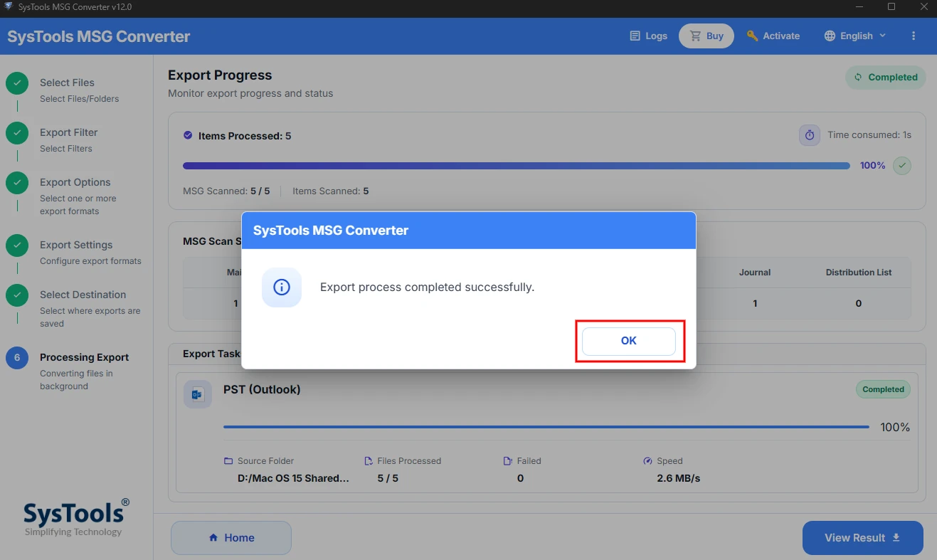Select the Select Files step
937x560 pixels.
pos(79,90)
